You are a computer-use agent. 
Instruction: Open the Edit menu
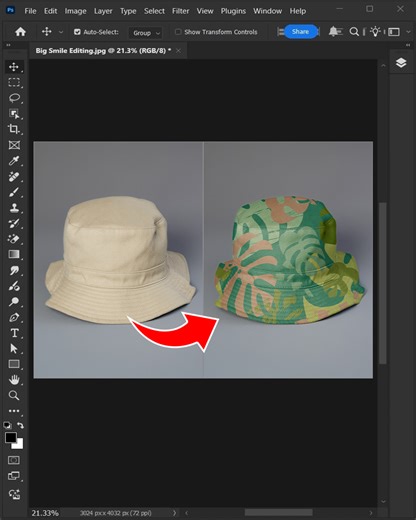(51, 11)
